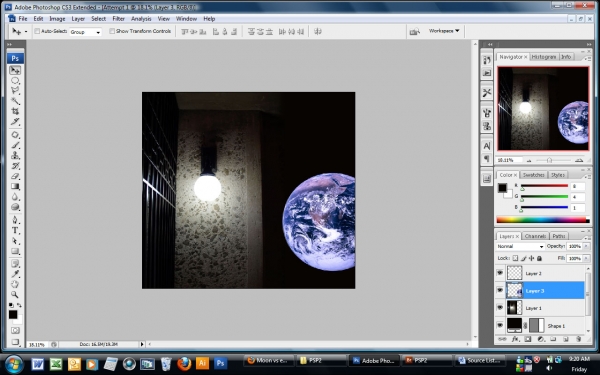Launch Firefox from the Quick Launch bar
600x375 pixels.
coord(184,363)
